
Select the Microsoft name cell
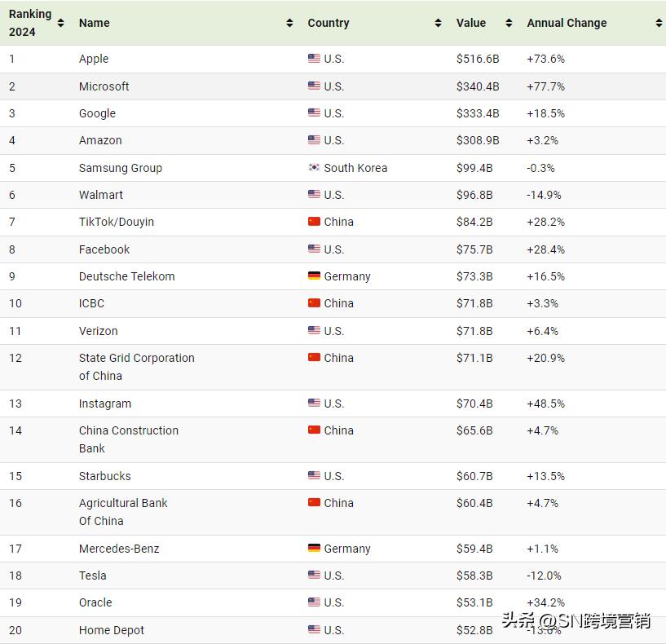click(x=104, y=86)
